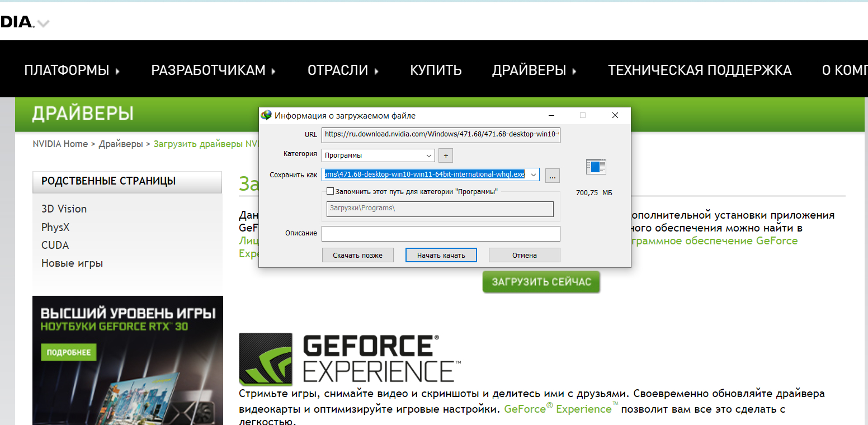Image resolution: width=868 pixels, height=425 pixels.
Task: Click the empty Описание field
Action: click(441, 233)
